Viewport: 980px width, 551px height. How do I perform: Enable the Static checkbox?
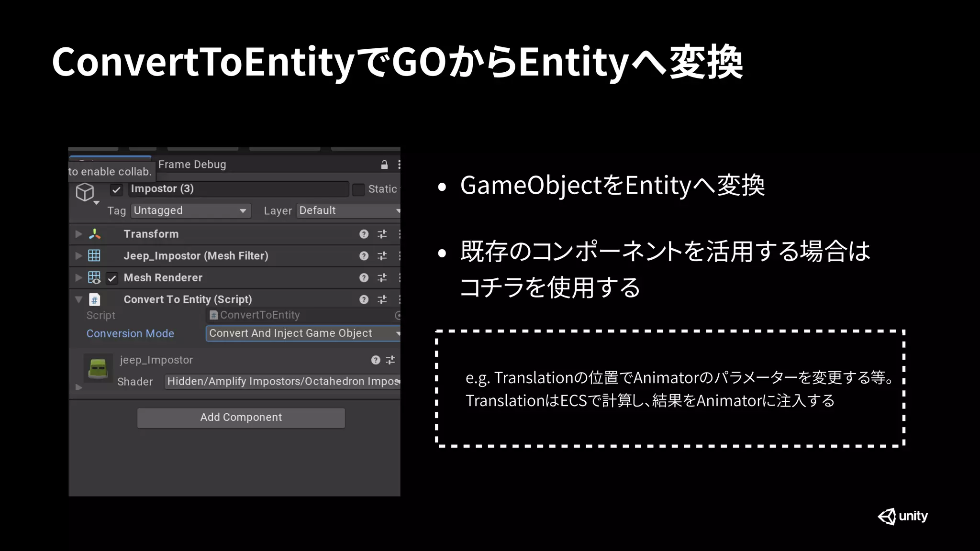(x=358, y=189)
